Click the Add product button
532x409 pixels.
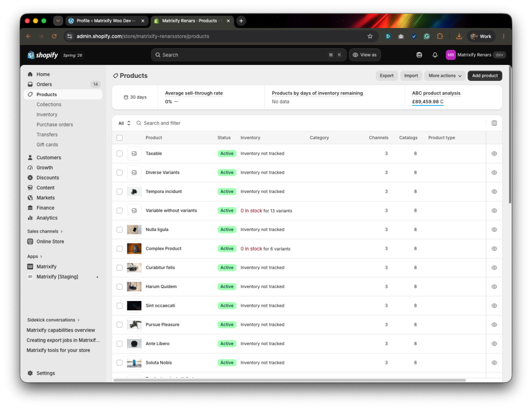pos(485,76)
